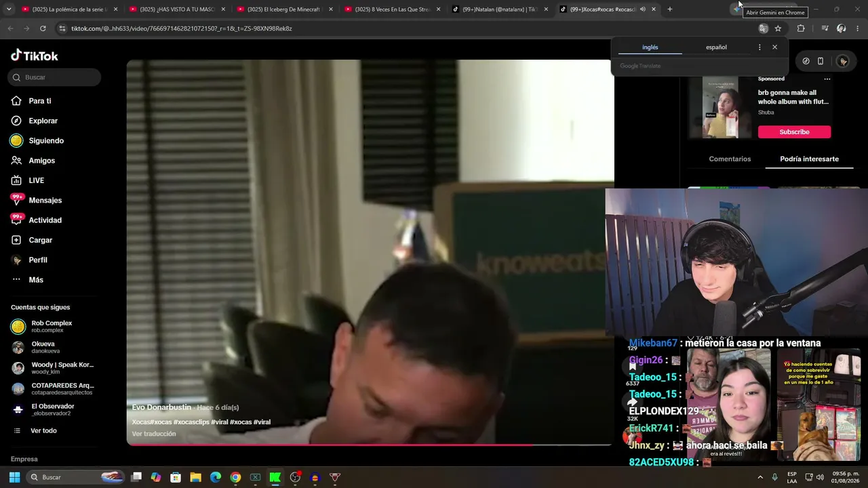Switch to 'La polémica de la serie' tab
This screenshot has height=488, width=868.
pyautogui.click(x=69, y=9)
